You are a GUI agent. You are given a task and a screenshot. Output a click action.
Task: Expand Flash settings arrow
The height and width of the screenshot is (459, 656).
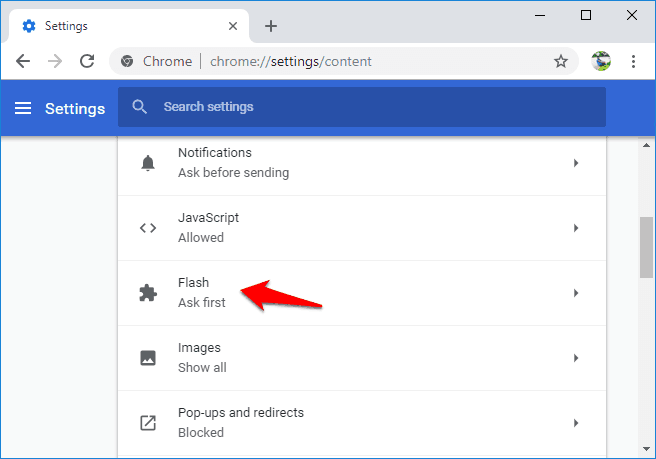click(576, 293)
